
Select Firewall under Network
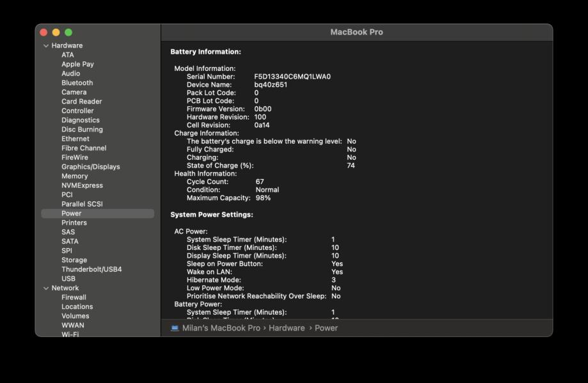(x=74, y=297)
